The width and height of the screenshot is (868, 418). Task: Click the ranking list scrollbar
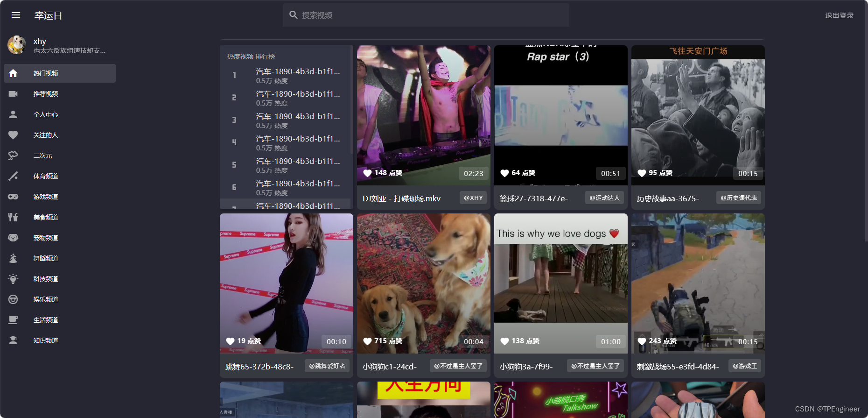pyautogui.click(x=351, y=99)
